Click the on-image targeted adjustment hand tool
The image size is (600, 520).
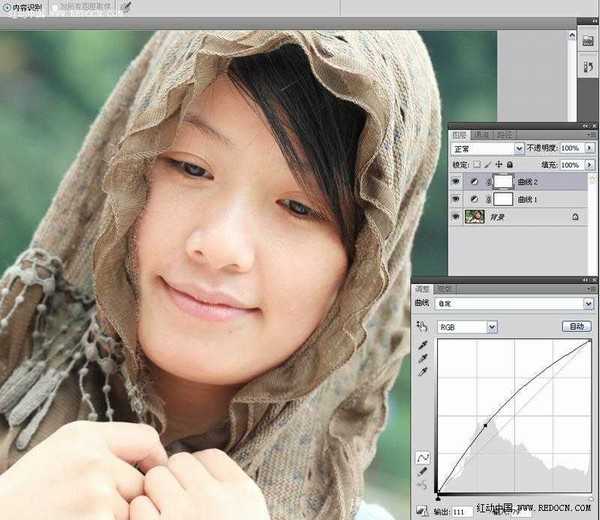coord(422,326)
